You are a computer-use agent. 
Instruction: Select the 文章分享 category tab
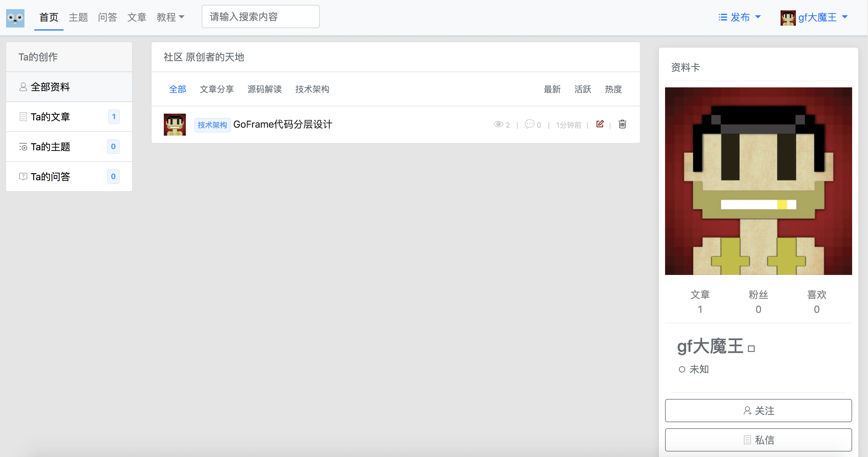217,89
